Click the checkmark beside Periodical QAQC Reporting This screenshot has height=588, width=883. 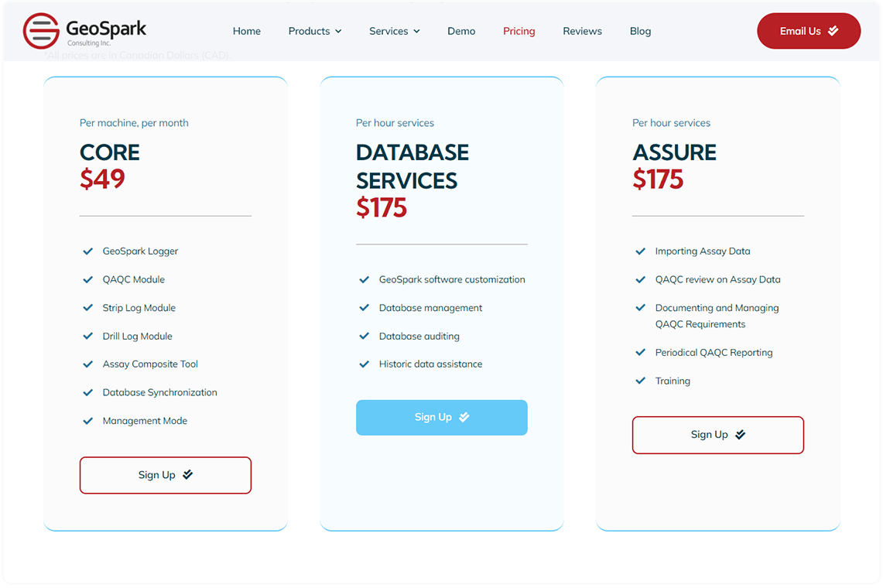pyautogui.click(x=640, y=353)
